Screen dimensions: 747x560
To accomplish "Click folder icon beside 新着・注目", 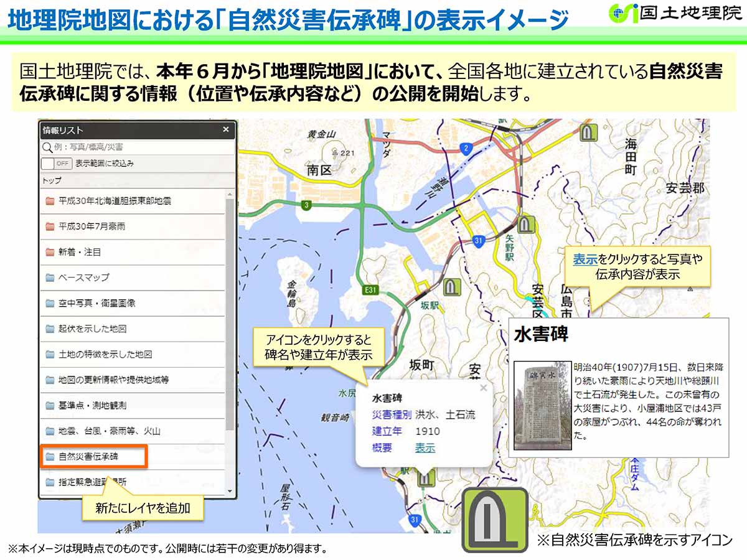I will click(x=50, y=252).
